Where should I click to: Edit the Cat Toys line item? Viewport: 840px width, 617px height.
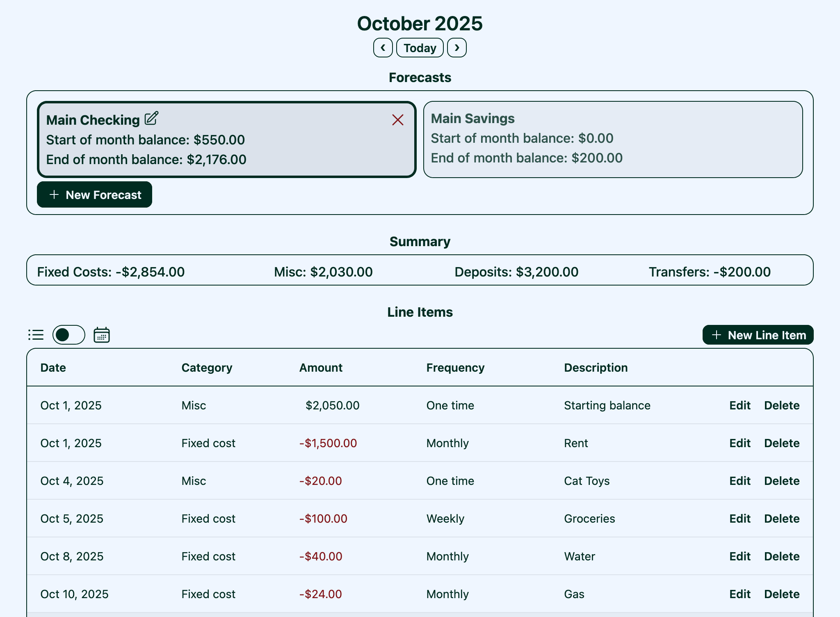[740, 481]
